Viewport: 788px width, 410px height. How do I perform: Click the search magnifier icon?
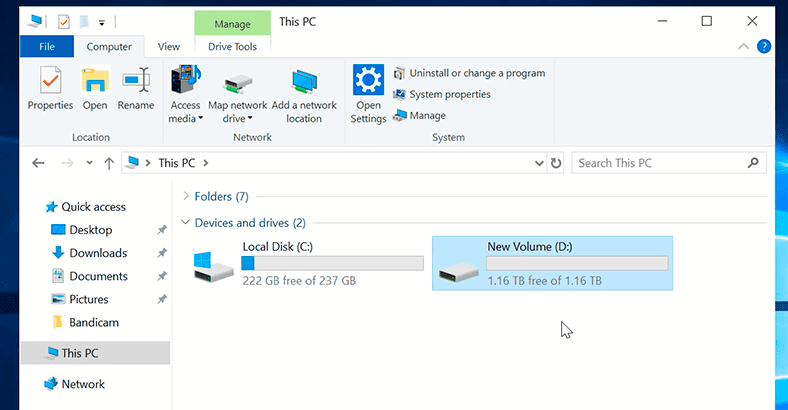pos(753,163)
